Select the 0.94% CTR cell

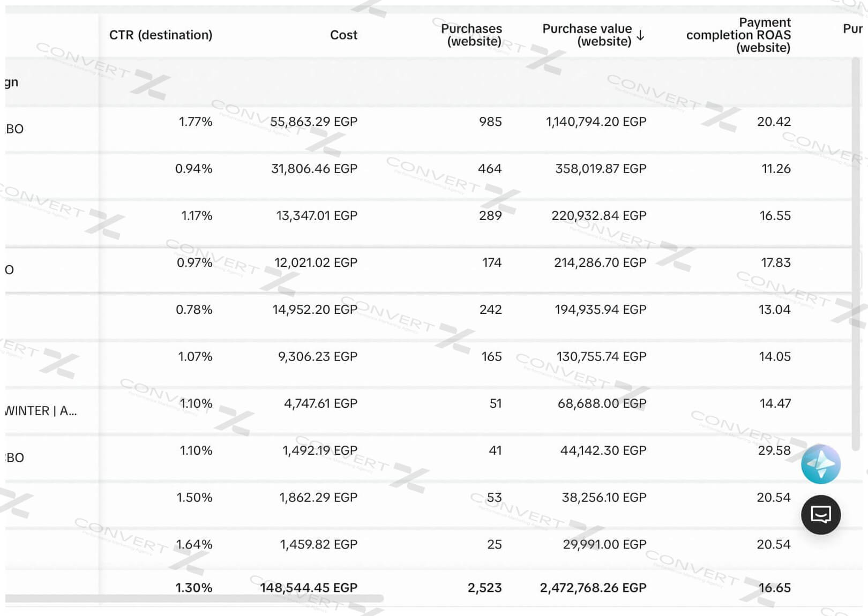193,169
